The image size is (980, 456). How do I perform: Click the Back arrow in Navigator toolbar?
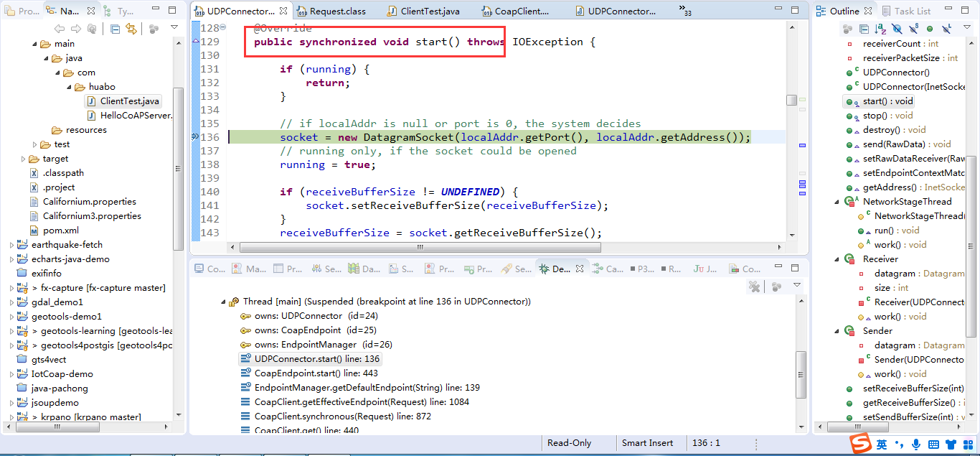click(59, 29)
